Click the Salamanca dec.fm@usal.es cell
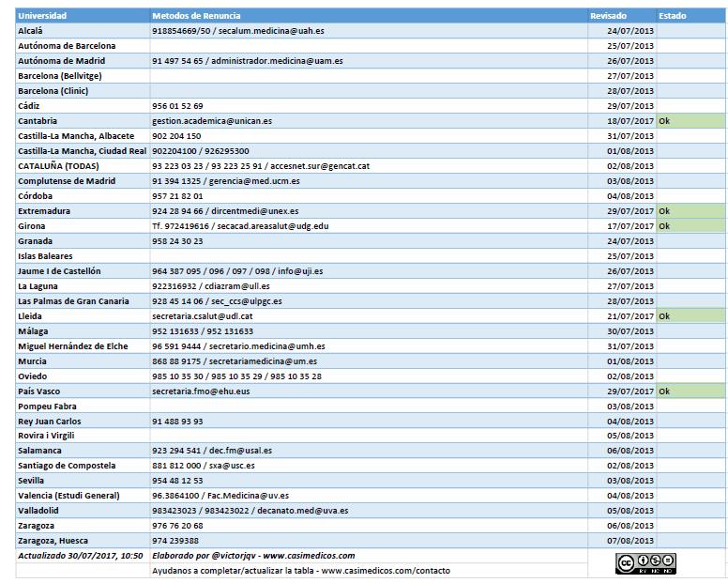The width and height of the screenshot is (728, 583). 369,451
